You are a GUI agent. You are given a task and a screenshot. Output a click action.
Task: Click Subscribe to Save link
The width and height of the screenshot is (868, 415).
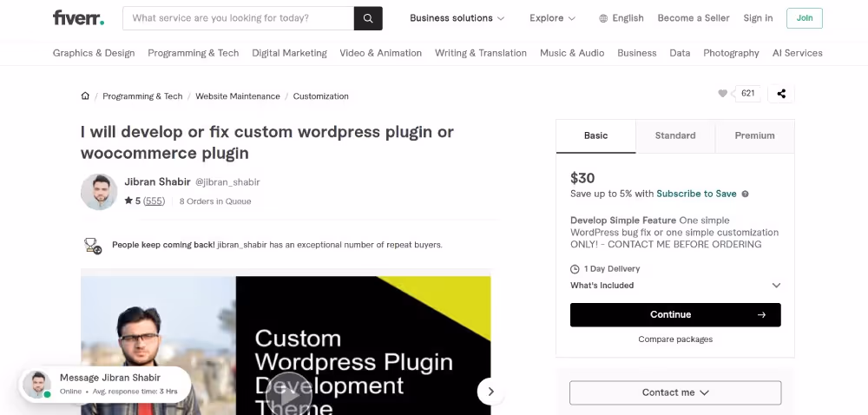(x=696, y=194)
